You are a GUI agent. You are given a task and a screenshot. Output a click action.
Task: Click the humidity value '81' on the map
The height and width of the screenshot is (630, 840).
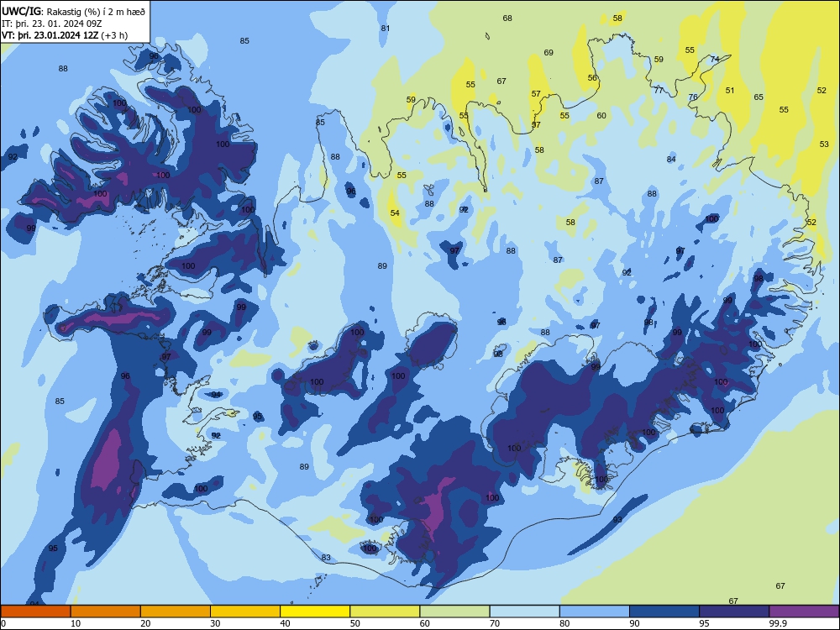[x=386, y=29]
